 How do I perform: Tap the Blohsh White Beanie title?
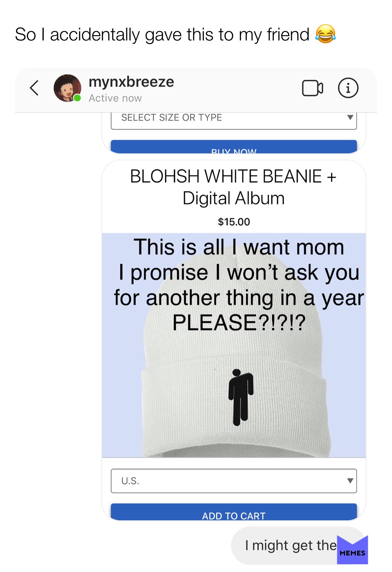pos(233,187)
